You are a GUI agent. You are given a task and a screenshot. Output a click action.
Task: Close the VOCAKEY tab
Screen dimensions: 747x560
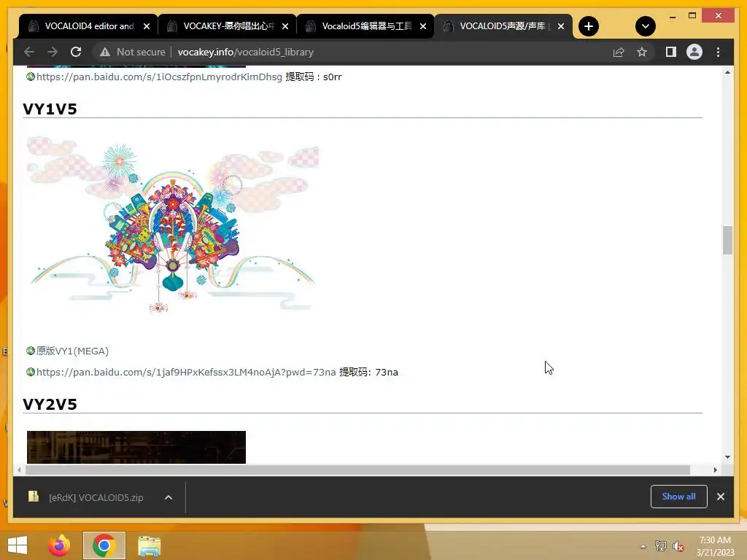tap(285, 27)
